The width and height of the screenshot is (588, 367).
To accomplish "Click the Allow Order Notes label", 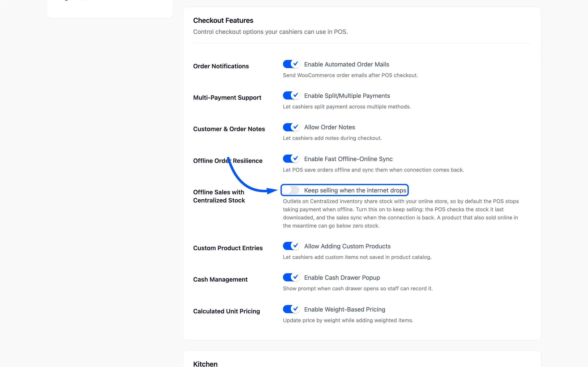I will [330, 127].
